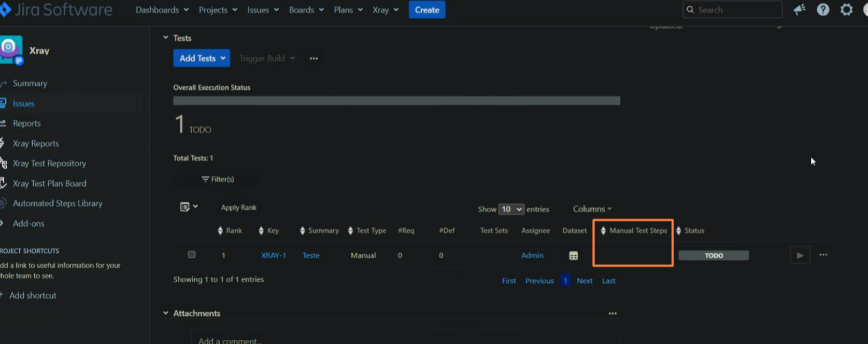This screenshot has height=344, width=868.
Task: Click the Filter(s) funnel button
Action: pyautogui.click(x=218, y=179)
